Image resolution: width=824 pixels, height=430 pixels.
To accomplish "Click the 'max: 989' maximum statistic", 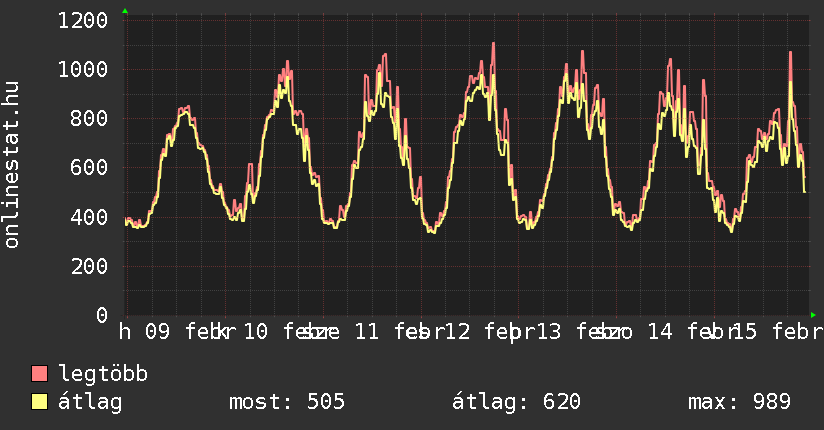I will pyautogui.click(x=740, y=403).
